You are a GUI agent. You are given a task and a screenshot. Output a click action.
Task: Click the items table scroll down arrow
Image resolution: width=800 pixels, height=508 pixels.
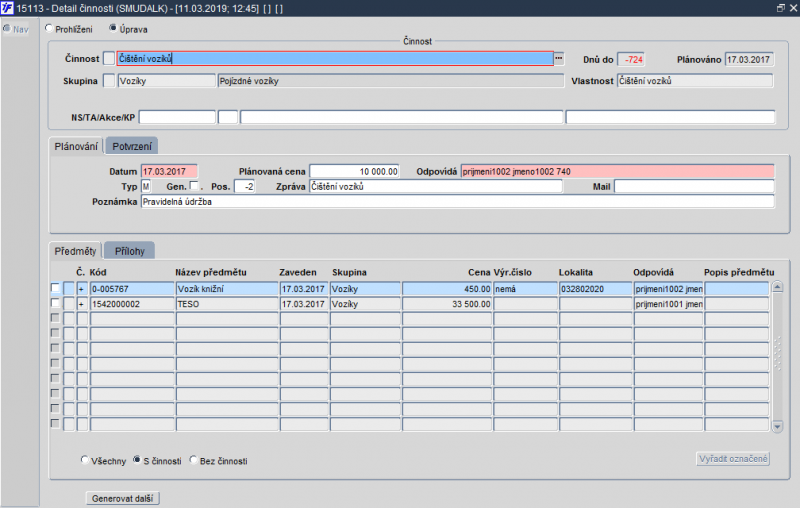(x=777, y=426)
